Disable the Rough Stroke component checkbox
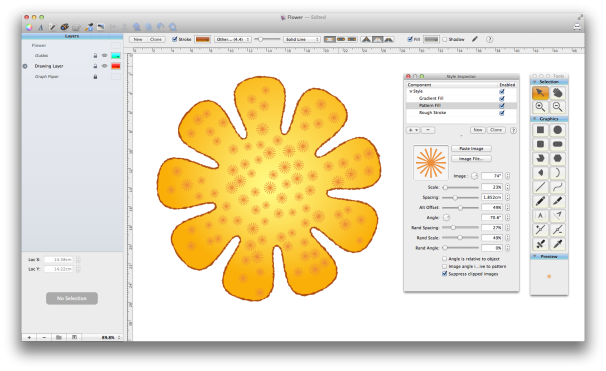This screenshot has width=606, height=371. pos(502,113)
